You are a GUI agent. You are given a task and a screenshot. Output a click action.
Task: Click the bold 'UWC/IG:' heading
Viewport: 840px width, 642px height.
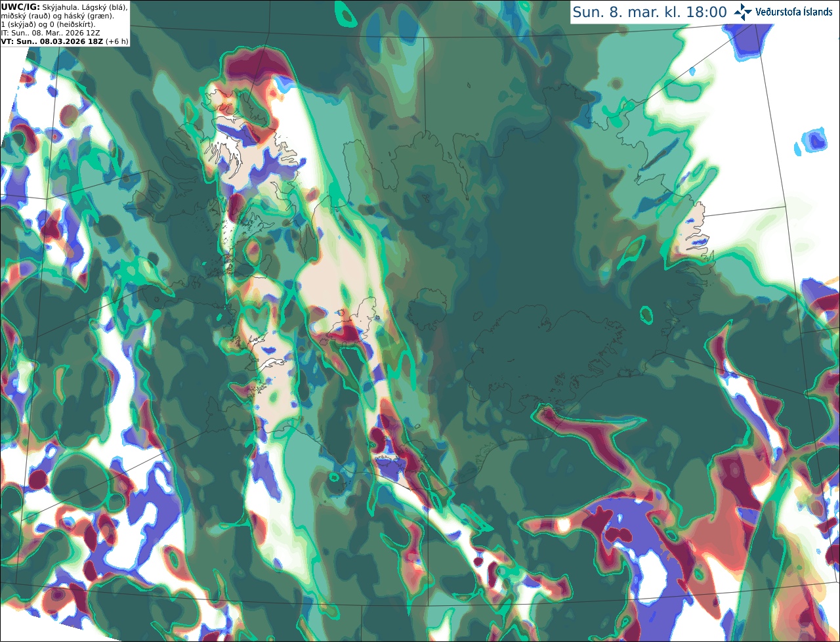tap(20, 7)
